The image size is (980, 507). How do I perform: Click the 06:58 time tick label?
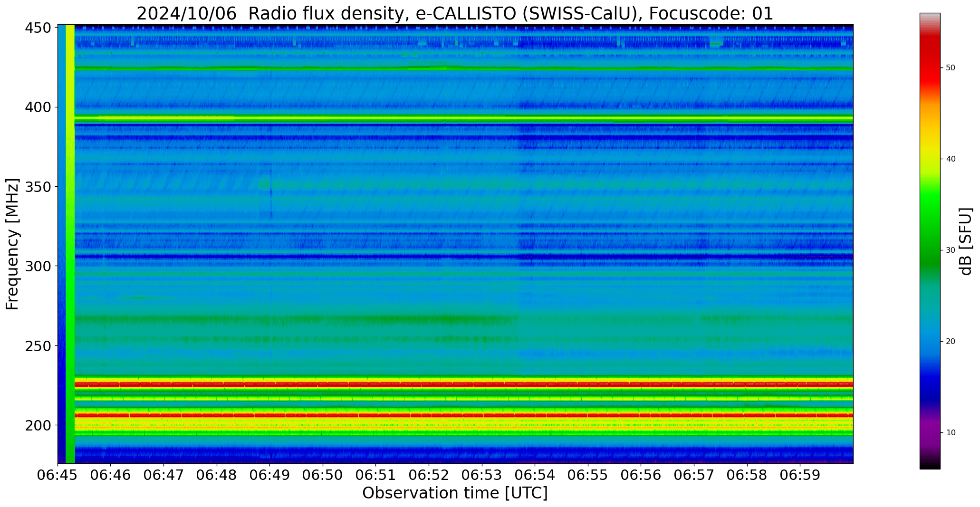[747, 475]
